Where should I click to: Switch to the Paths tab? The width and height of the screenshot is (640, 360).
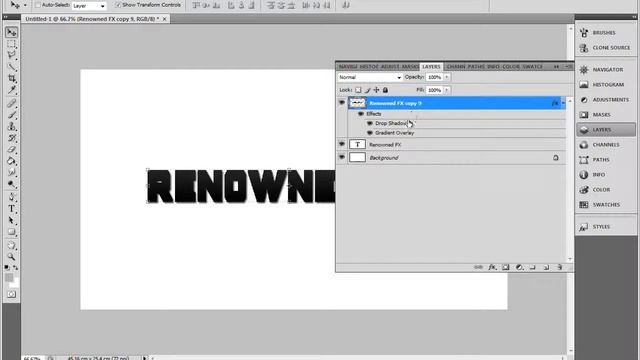[476, 67]
